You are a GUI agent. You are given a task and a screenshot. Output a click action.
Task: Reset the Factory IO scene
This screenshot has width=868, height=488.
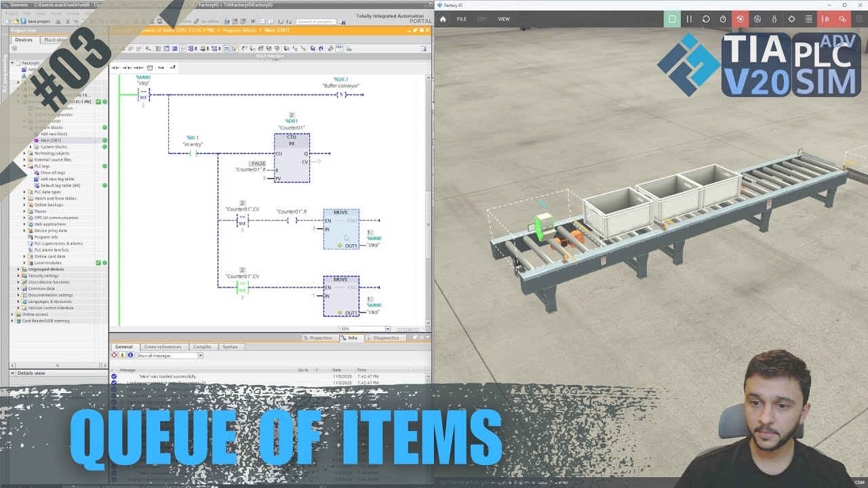coord(706,19)
